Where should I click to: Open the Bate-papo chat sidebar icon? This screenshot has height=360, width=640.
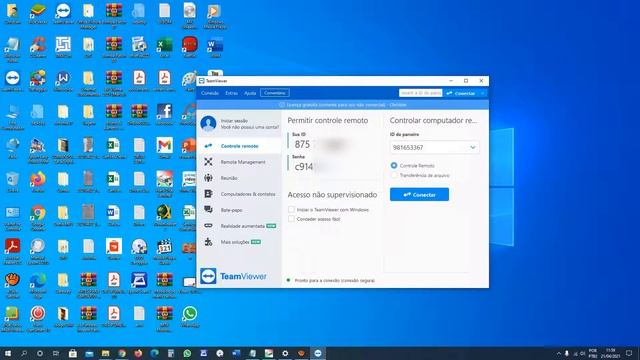tap(208, 210)
